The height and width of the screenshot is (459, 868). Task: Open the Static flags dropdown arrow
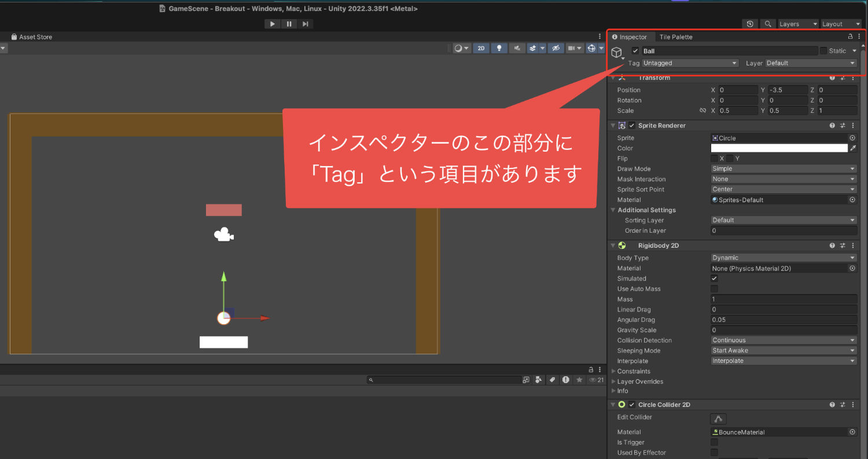(854, 51)
